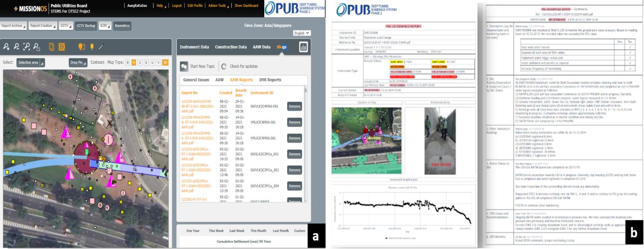Image resolution: width=644 pixels, height=249 pixels.
Task: Remove the GWVLK3C3M1u_004 report row
Action: pyautogui.click(x=295, y=185)
